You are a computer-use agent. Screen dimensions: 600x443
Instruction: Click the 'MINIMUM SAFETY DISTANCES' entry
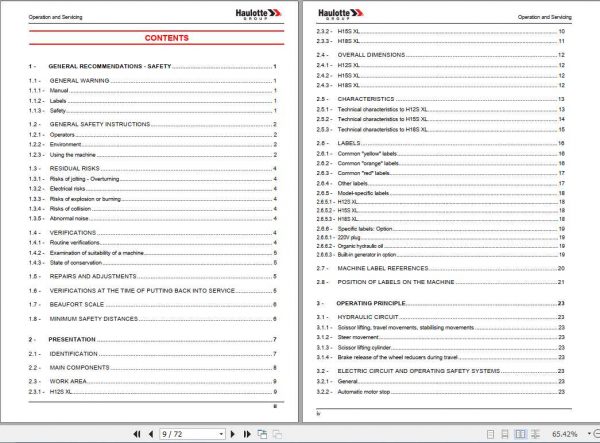coord(94,319)
